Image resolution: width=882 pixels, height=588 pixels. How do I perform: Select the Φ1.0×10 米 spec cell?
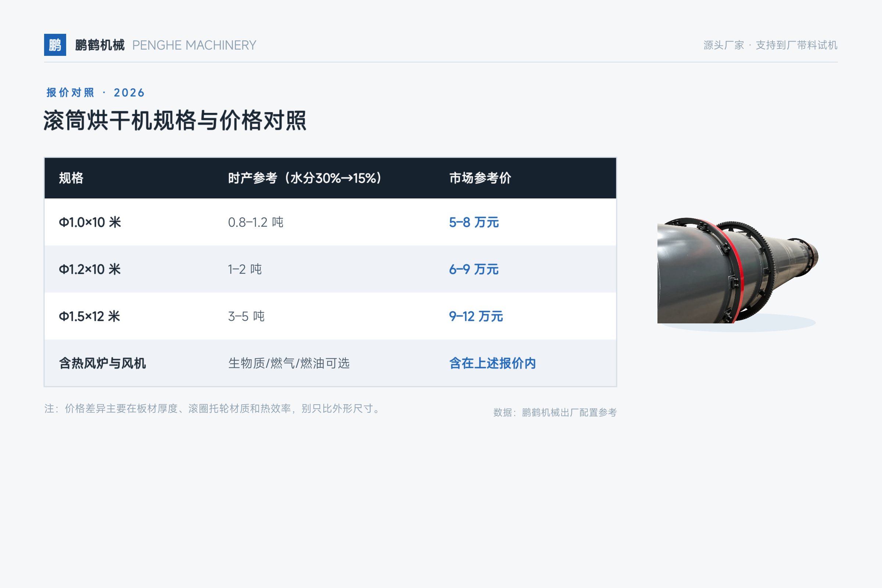90,222
